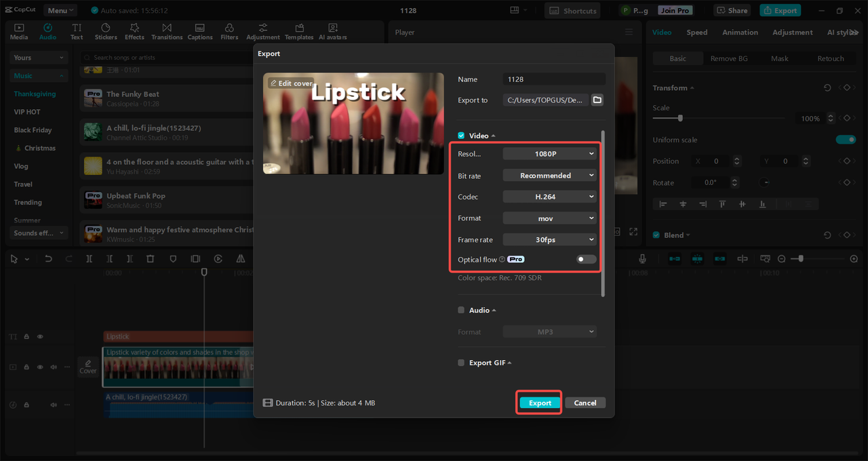This screenshot has height=461, width=868.
Task: Hide the main video track eye icon
Action: pyautogui.click(x=40, y=367)
